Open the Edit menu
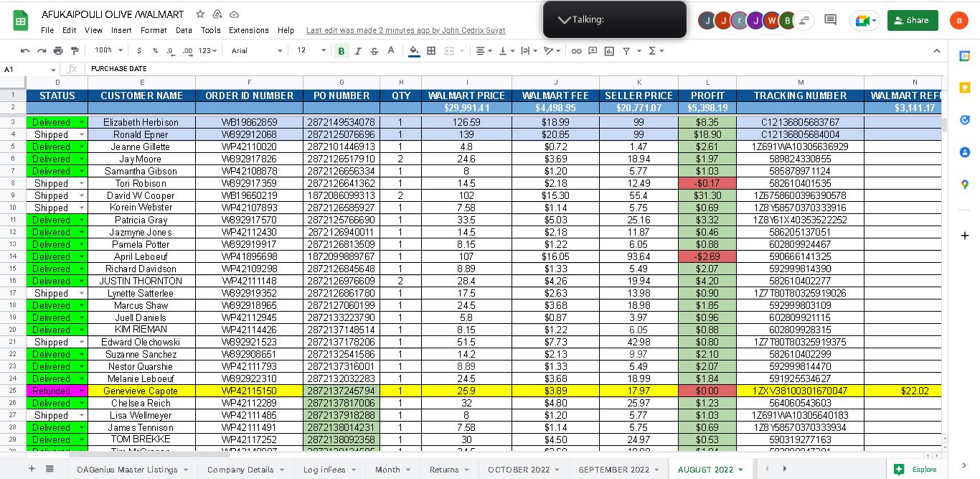Screen dimensions: 980x479 69,30
